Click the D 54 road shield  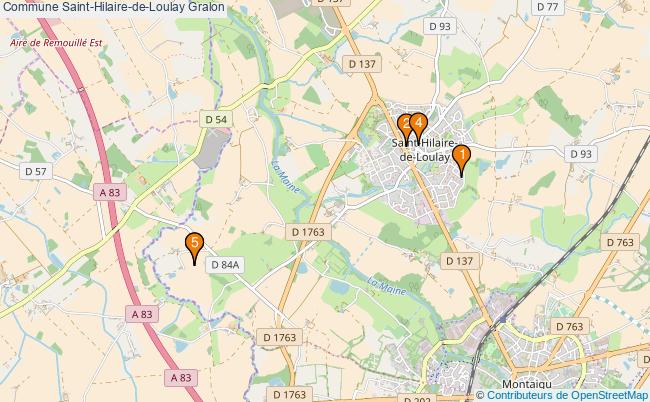pos(216,119)
